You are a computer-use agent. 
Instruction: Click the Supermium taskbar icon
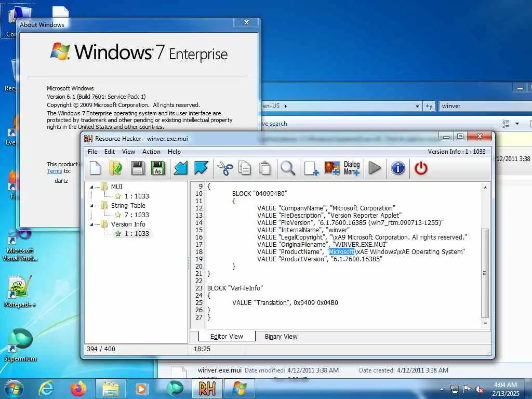point(175,389)
